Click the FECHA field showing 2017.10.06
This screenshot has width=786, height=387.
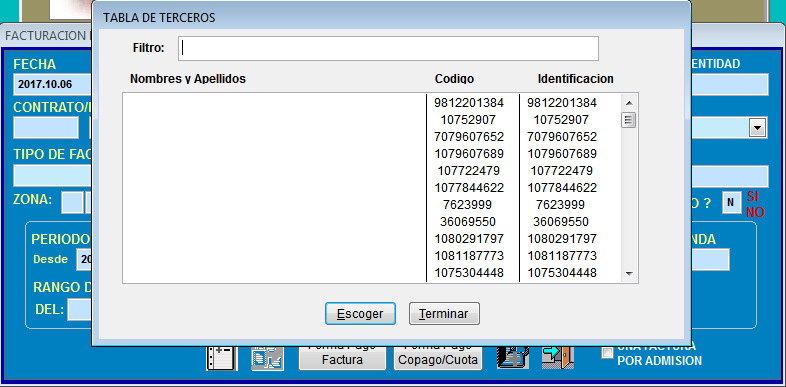52,84
